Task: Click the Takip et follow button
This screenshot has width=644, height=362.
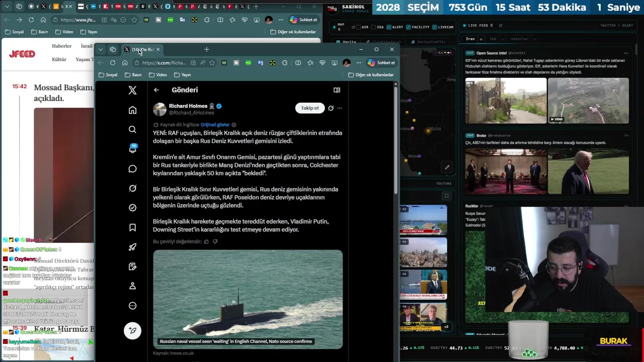Action: tap(309, 108)
